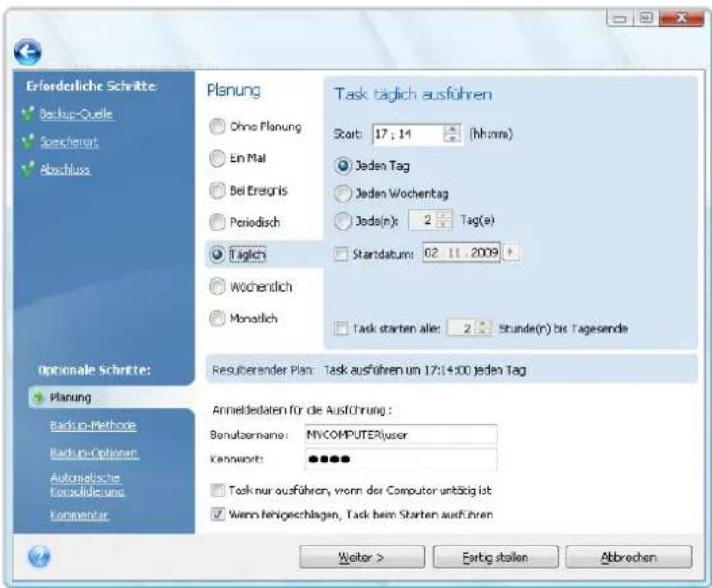The width and height of the screenshot is (712, 588).
Task: Select Planung in optional steps
Action: (71, 398)
